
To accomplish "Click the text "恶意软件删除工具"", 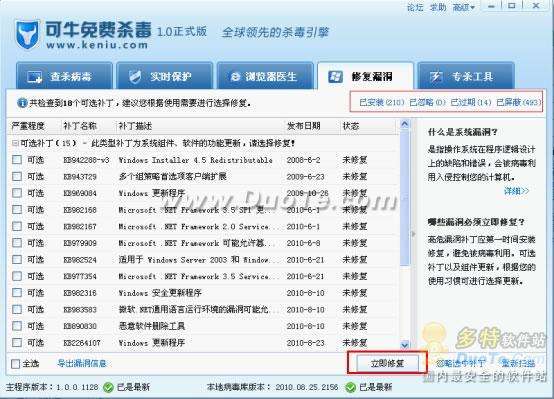I will tap(152, 326).
